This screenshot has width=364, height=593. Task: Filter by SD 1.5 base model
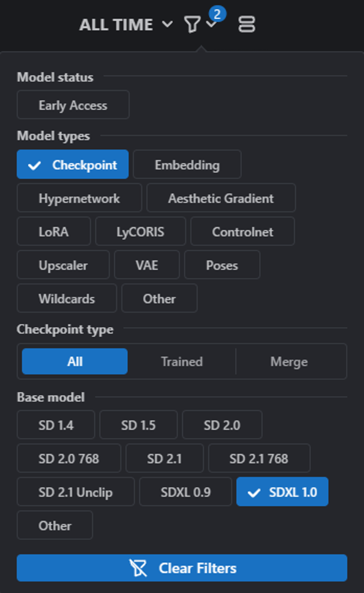tap(138, 425)
